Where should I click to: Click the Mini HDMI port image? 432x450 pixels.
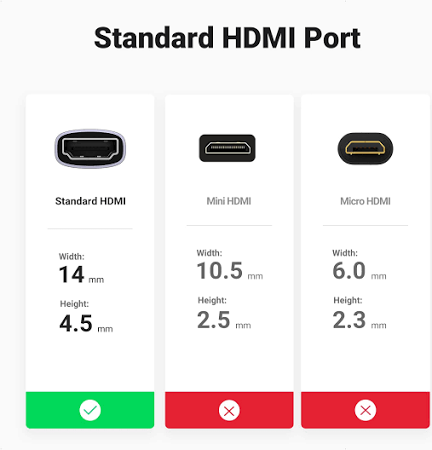227,148
